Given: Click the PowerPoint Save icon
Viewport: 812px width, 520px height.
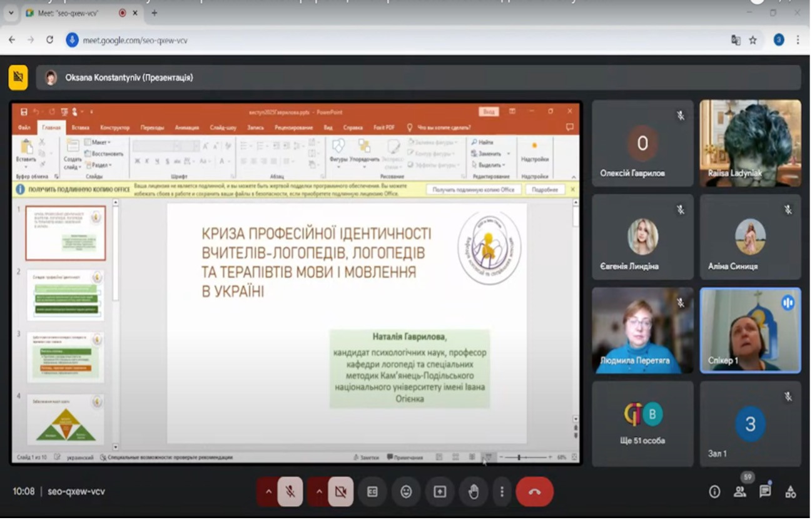Looking at the screenshot, I should click(24, 112).
